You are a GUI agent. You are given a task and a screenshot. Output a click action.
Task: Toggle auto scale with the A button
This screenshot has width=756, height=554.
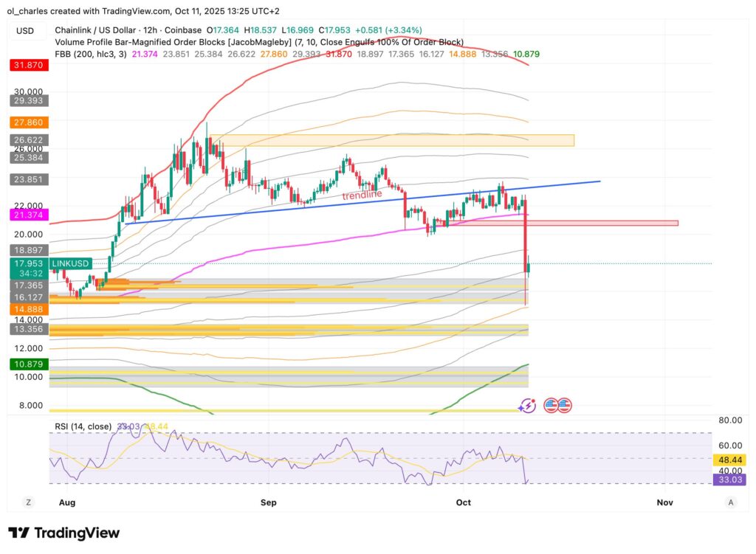[730, 502]
